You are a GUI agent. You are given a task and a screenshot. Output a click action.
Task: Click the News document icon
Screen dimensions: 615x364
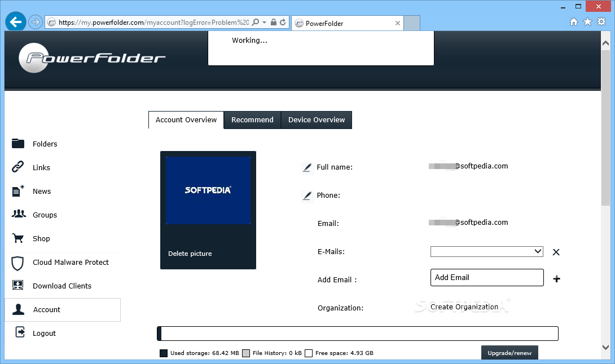tap(17, 191)
